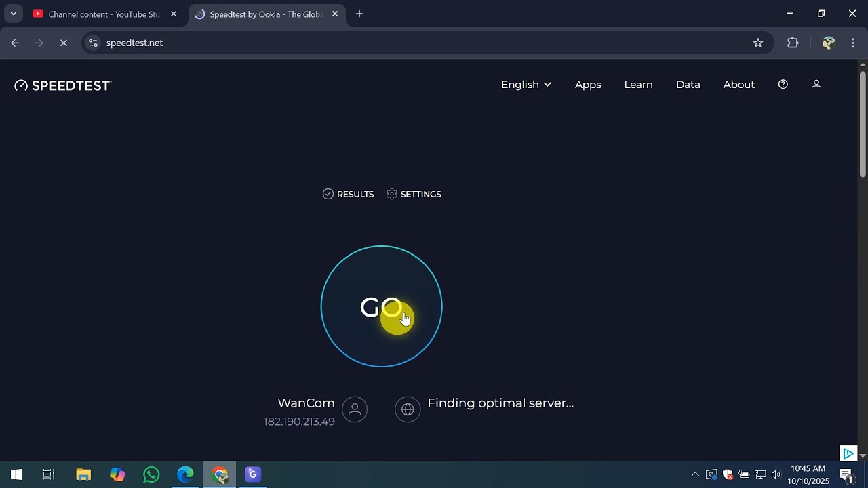Viewport: 868px width, 488px height.
Task: Open File Explorer from the taskbar
Action: [x=83, y=474]
